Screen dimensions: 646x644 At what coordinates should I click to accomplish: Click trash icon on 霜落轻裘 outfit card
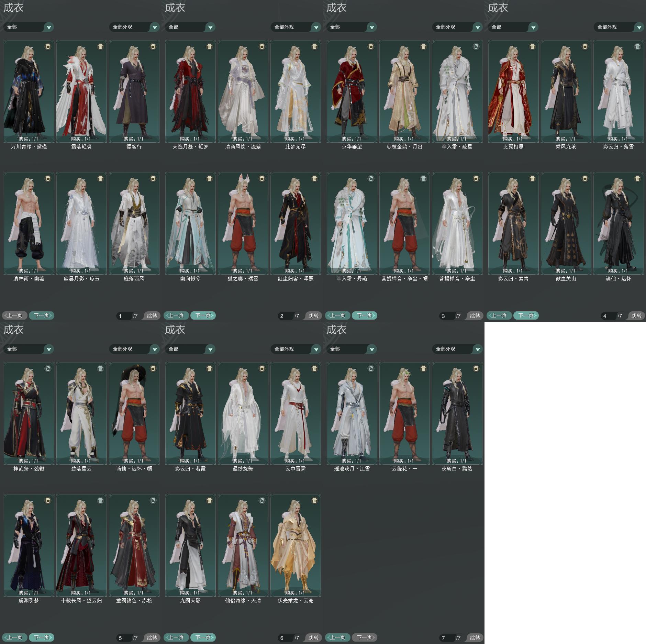[101, 46]
